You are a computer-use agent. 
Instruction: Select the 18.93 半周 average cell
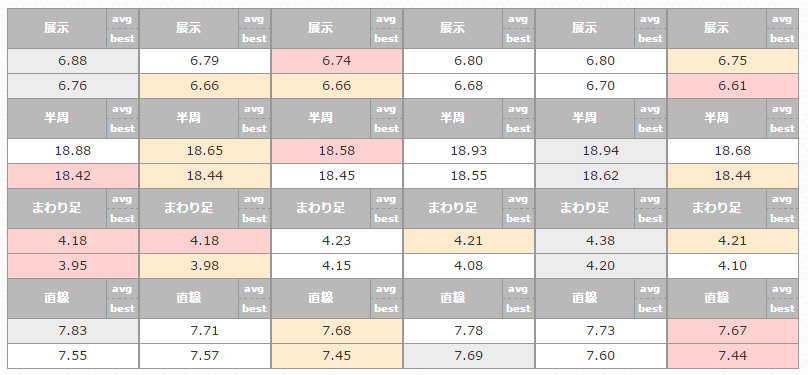[x=468, y=151]
